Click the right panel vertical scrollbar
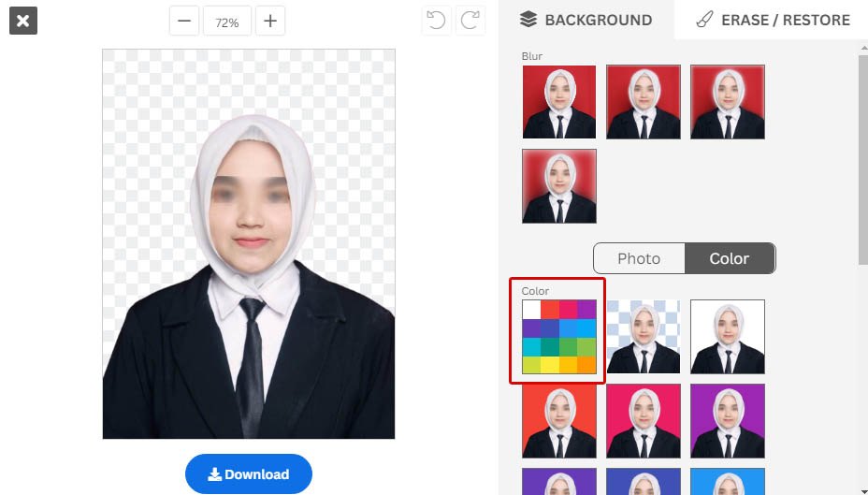 863,158
